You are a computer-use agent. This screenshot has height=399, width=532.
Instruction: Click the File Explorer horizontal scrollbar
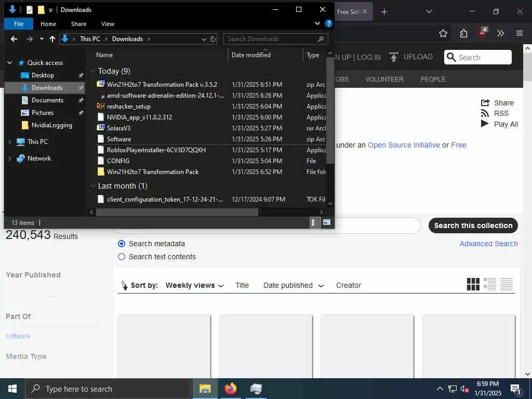click(177, 212)
